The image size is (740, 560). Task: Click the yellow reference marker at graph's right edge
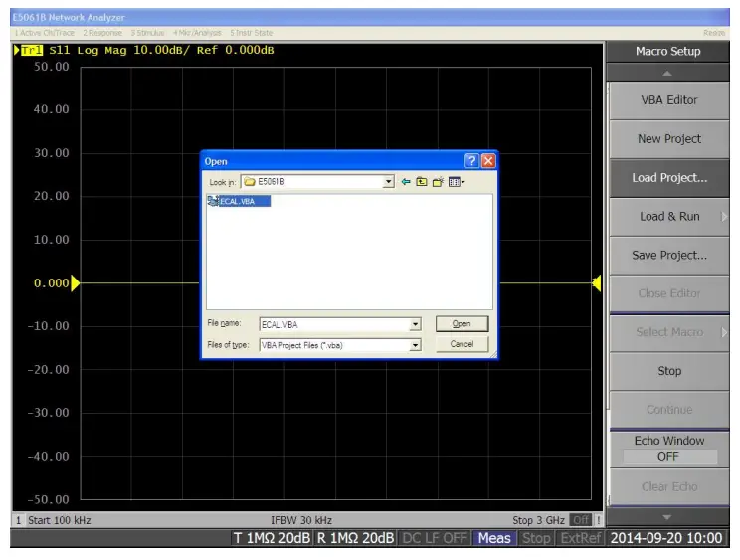click(x=596, y=283)
